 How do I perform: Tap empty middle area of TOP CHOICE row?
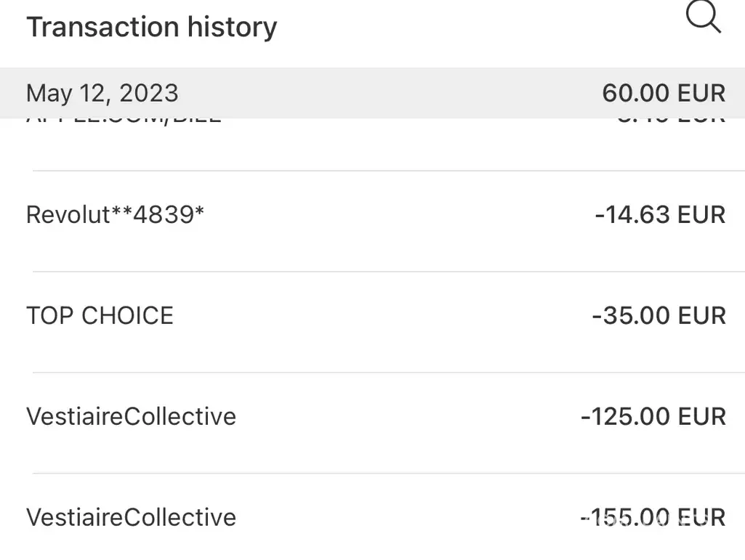click(x=378, y=316)
